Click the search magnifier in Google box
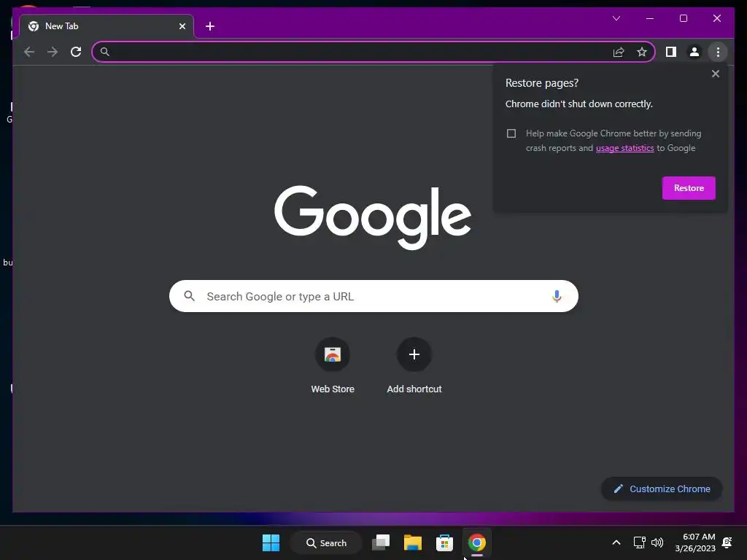The image size is (747, 560). pyautogui.click(x=189, y=296)
